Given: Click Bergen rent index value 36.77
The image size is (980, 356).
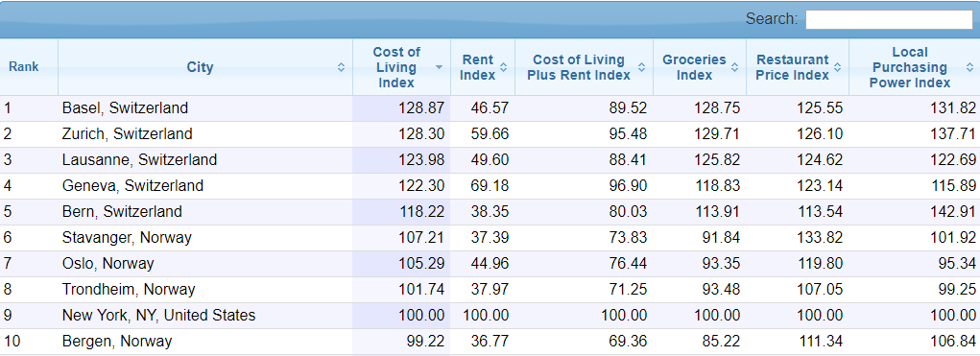Looking at the screenshot, I should pos(490,342).
